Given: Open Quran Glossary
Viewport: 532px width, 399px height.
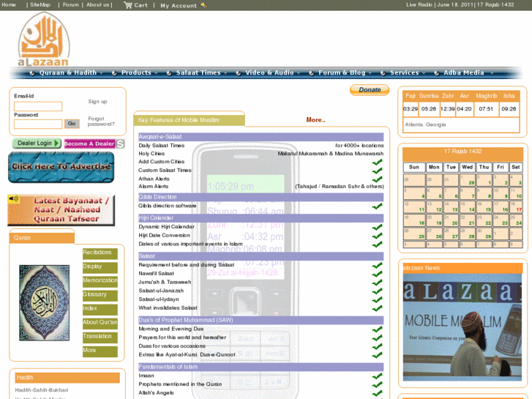Looking at the screenshot, I should [100, 296].
